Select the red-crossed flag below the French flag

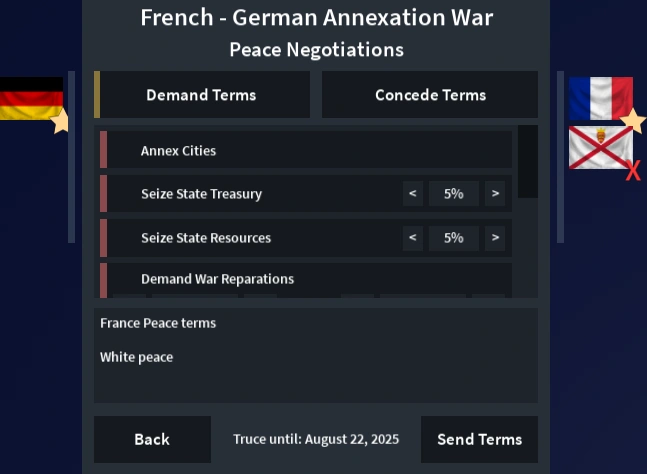[x=598, y=148]
